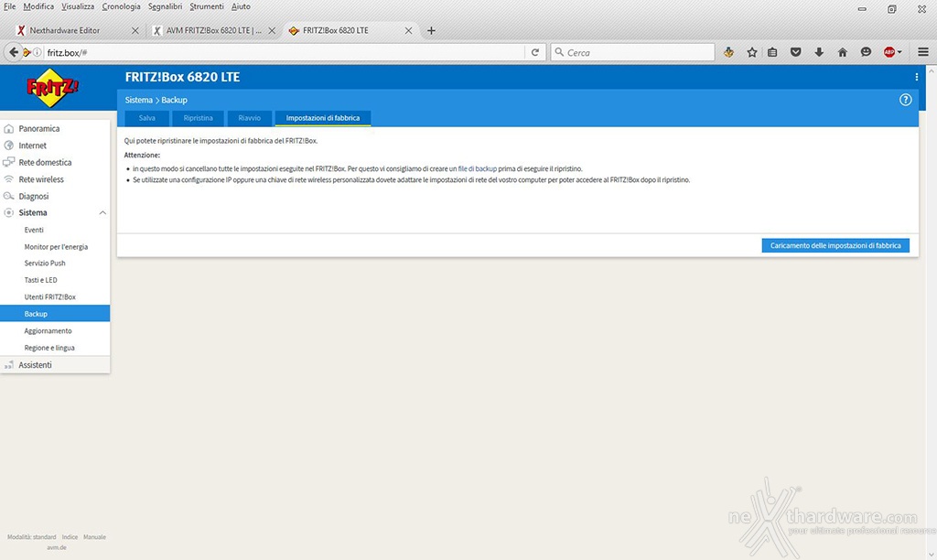937x560 pixels.
Task: Reload the page with the refresh icon
Action: [535, 52]
